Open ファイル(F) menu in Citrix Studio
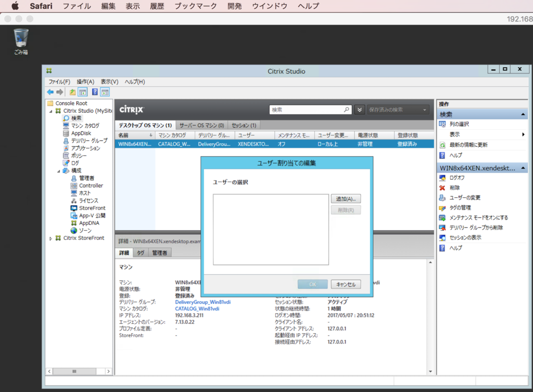This screenshot has width=533, height=392. point(59,82)
